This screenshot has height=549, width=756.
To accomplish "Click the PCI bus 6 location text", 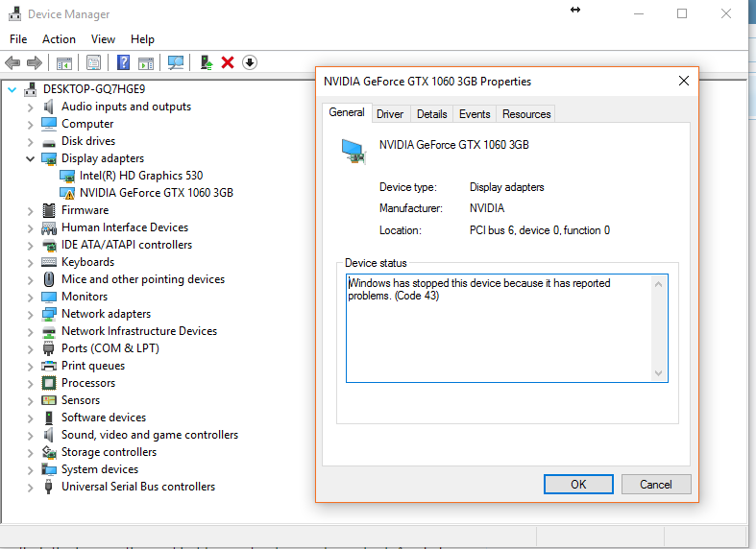I will (x=540, y=230).
